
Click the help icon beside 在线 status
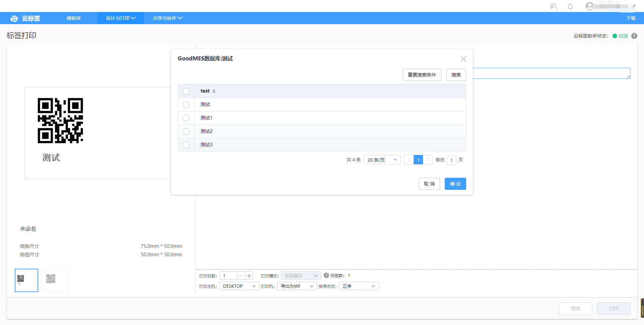tap(634, 36)
